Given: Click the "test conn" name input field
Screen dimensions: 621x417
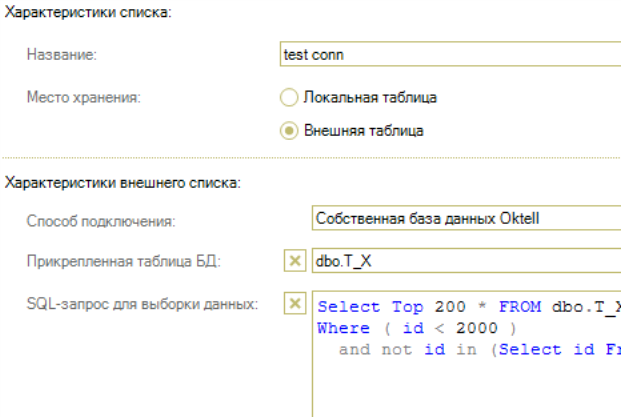Looking at the screenshot, I should pos(450,55).
